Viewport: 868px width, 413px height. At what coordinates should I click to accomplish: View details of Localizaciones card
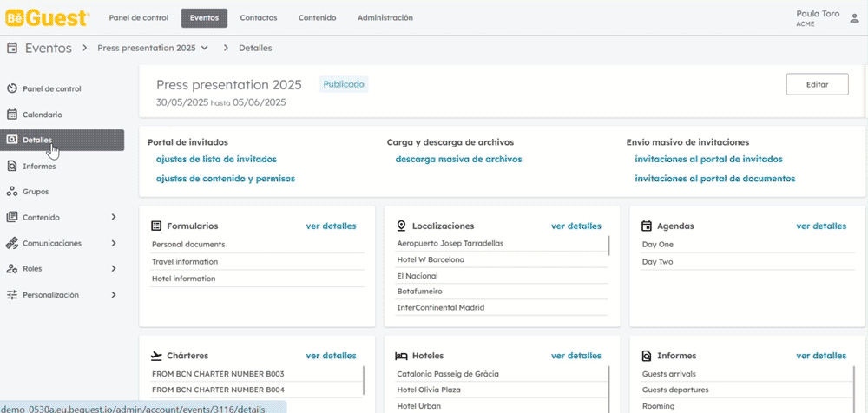pyautogui.click(x=576, y=226)
